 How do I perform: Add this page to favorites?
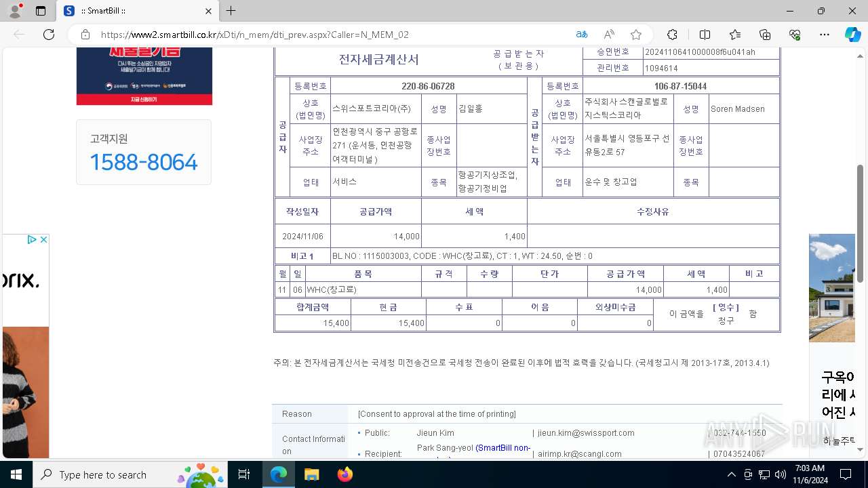(x=636, y=35)
